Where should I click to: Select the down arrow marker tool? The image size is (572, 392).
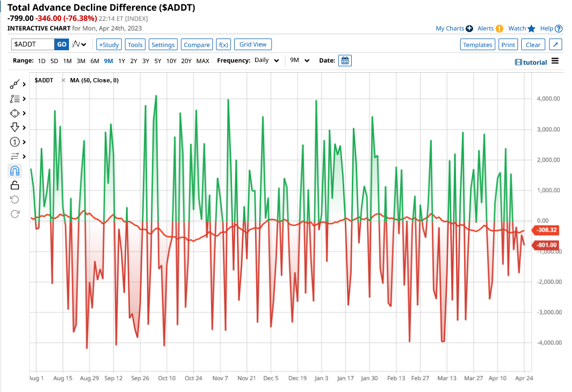[x=15, y=127]
